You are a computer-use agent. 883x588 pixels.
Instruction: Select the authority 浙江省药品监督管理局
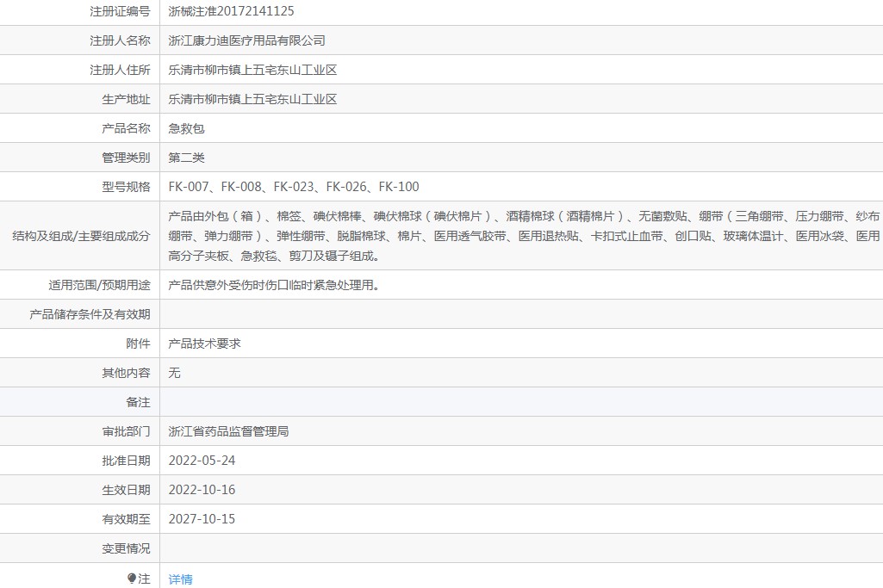click(228, 431)
